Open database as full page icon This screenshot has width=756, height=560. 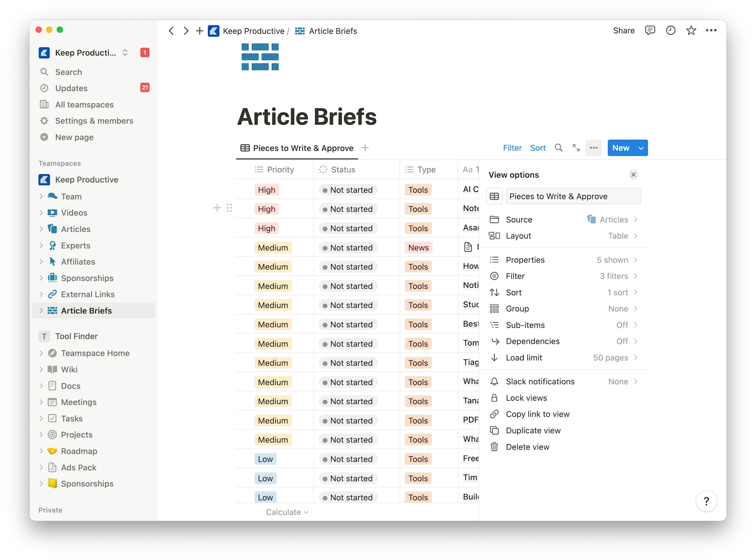click(576, 148)
